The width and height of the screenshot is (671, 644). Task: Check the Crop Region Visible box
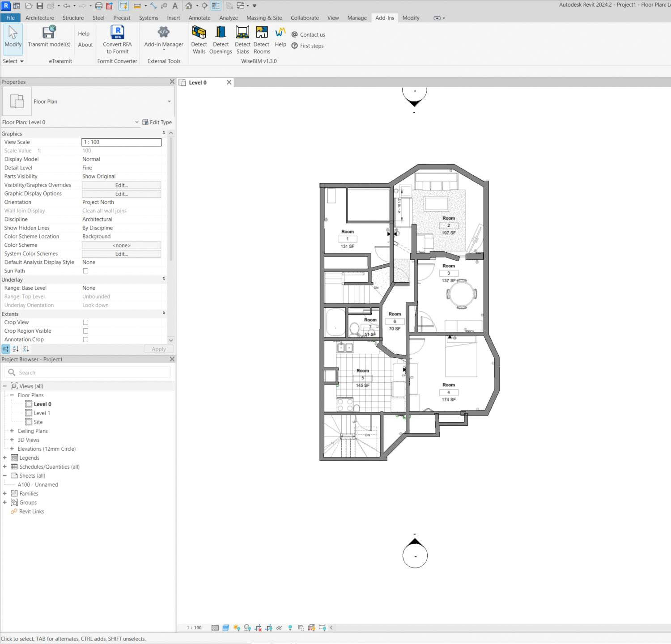click(x=85, y=331)
